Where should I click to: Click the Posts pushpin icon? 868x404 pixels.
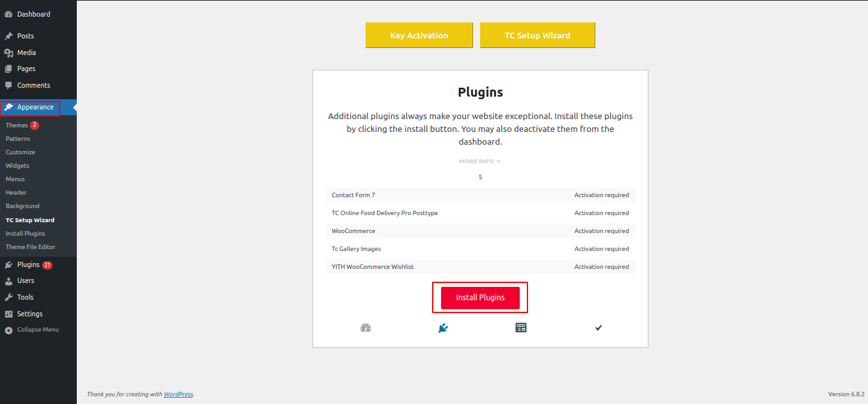[x=8, y=36]
